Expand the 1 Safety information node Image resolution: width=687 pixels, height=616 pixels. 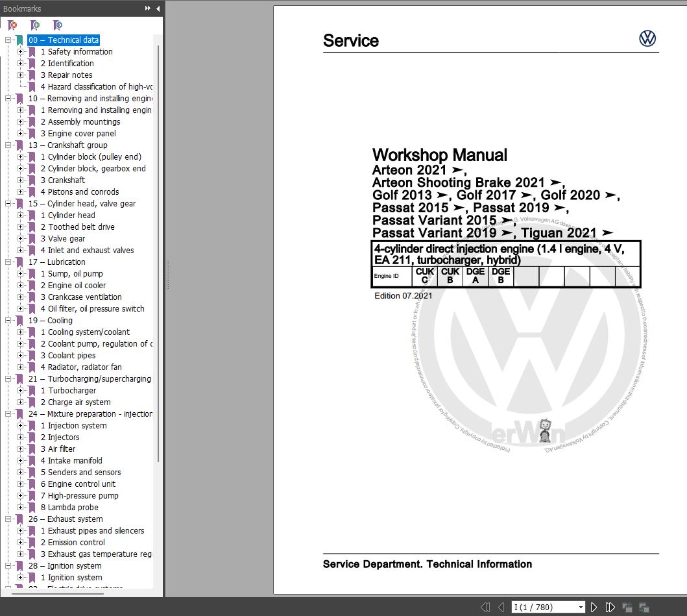(x=20, y=52)
